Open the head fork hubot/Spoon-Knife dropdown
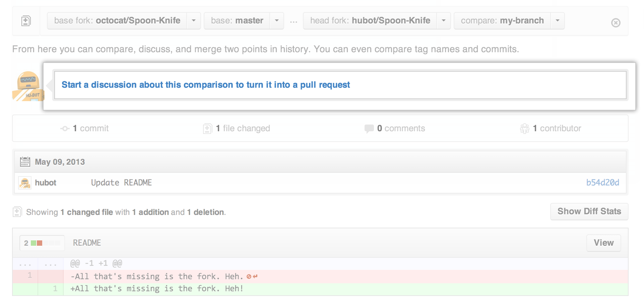This screenshot has width=644, height=304. (x=376, y=21)
